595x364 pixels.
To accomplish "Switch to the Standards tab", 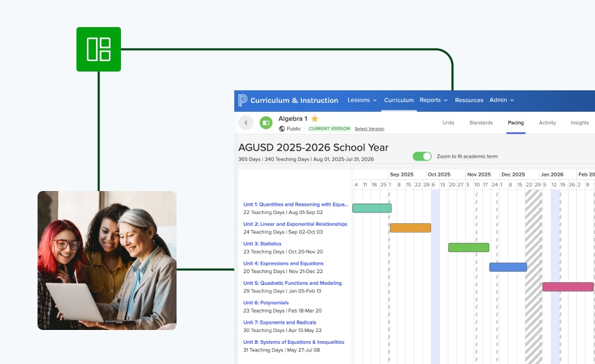I will point(481,122).
